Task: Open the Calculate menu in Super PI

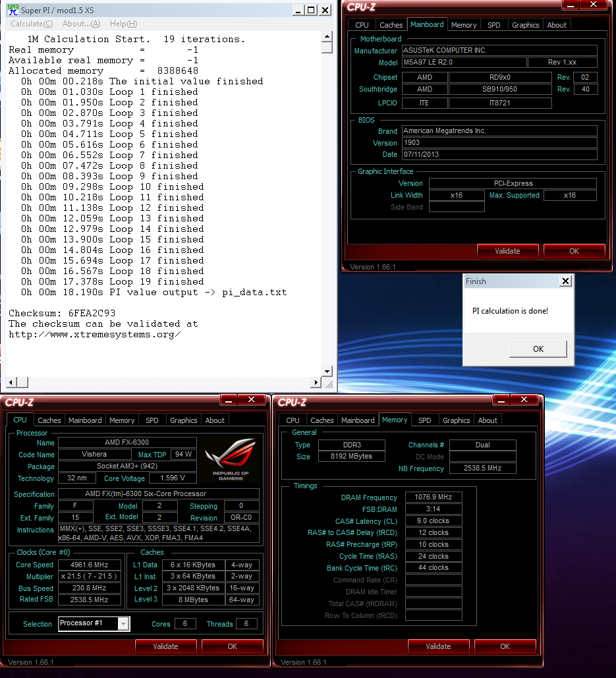Action: 32,24
